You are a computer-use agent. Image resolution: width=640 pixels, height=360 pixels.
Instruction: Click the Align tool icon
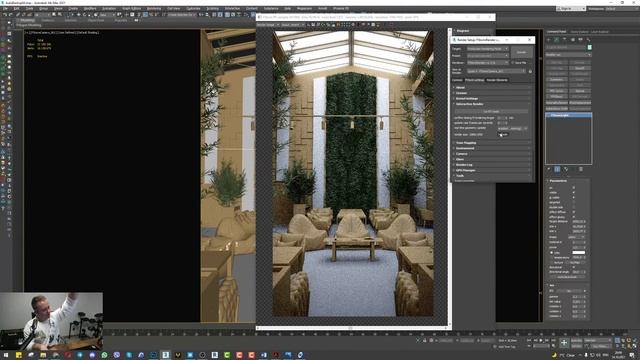[207, 15]
